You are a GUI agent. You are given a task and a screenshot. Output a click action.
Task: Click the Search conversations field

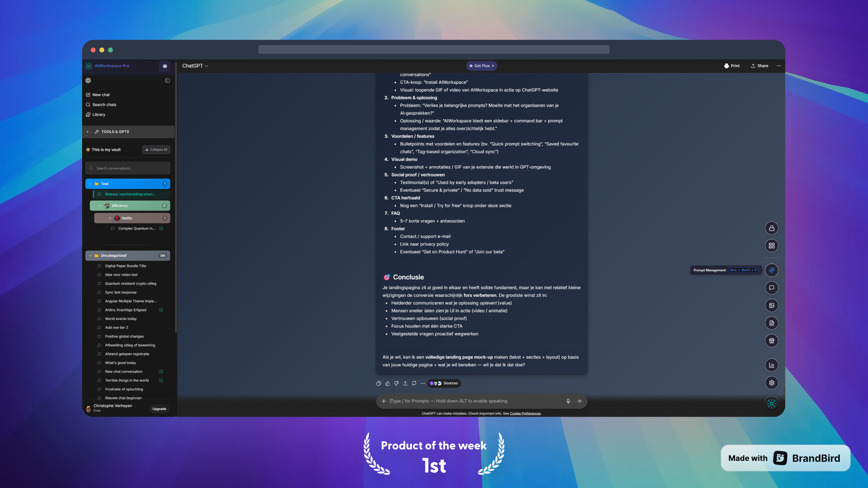127,168
